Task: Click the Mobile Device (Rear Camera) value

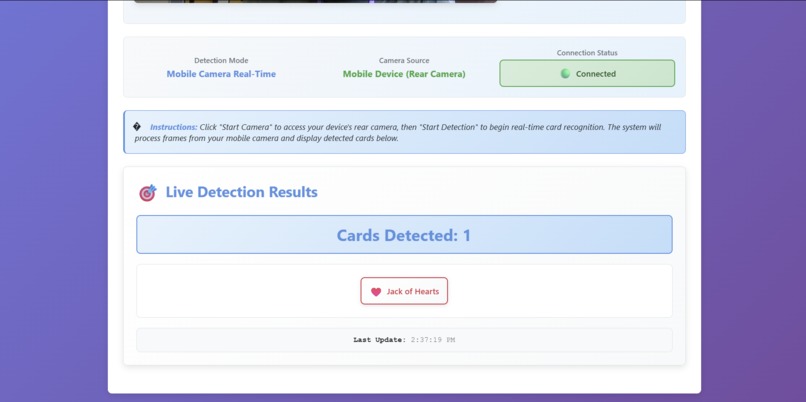Action: click(404, 74)
